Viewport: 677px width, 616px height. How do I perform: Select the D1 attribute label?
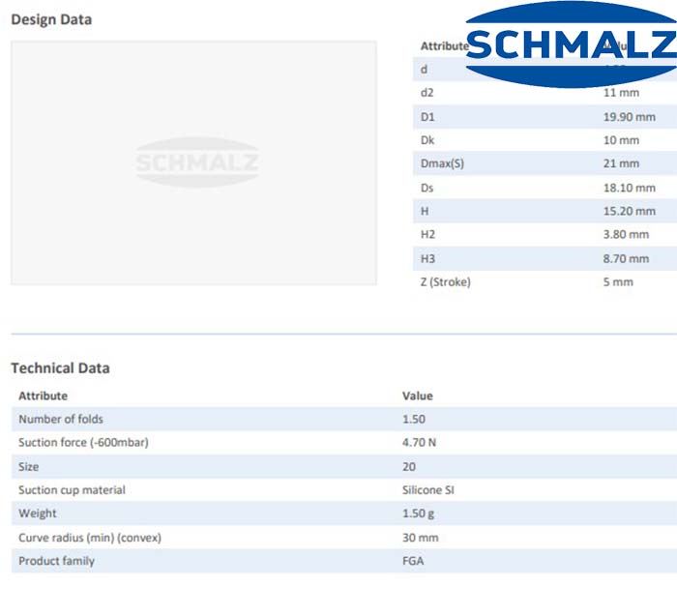427,117
